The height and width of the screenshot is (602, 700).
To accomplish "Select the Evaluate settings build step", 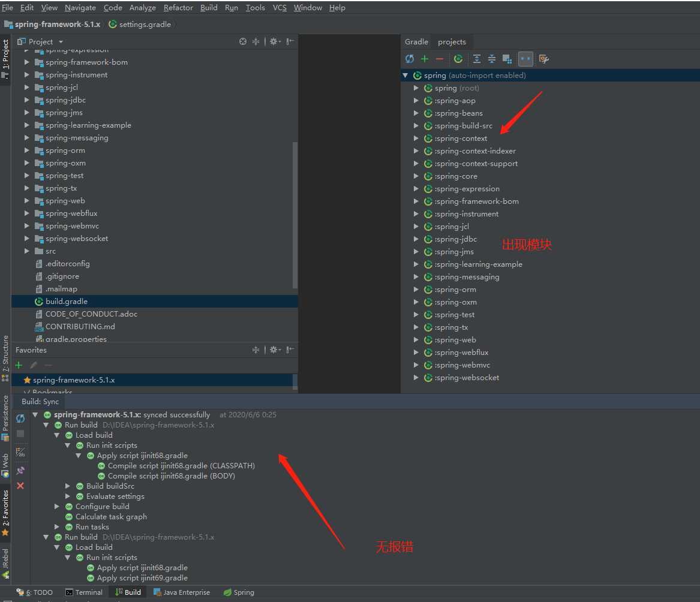I will pos(115,496).
